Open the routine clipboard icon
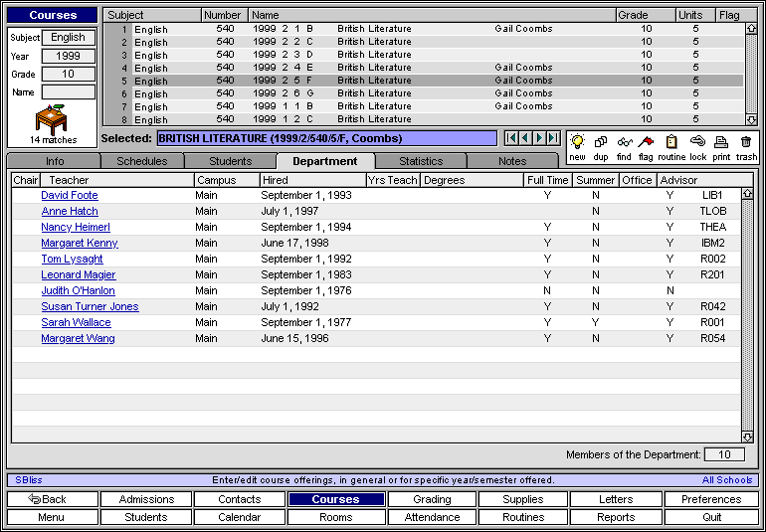 click(x=671, y=142)
